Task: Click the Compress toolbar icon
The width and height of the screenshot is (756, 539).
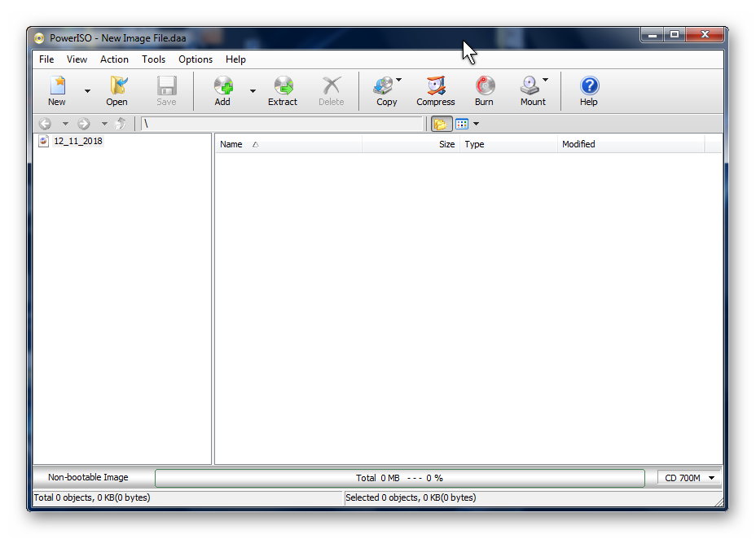Action: [436, 85]
